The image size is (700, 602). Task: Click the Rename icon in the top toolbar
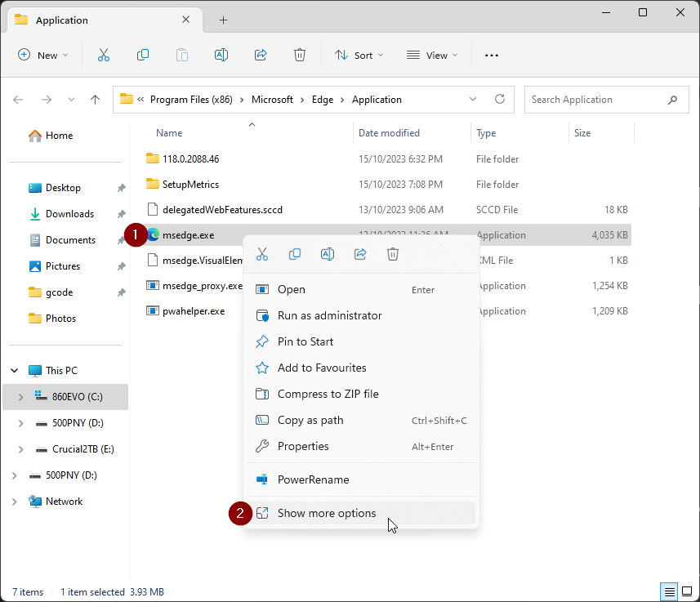221,55
